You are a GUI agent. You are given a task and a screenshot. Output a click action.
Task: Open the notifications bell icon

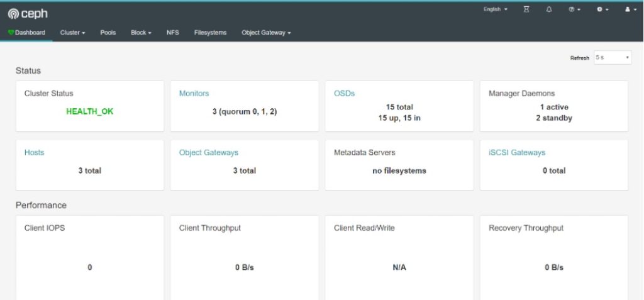549,9
